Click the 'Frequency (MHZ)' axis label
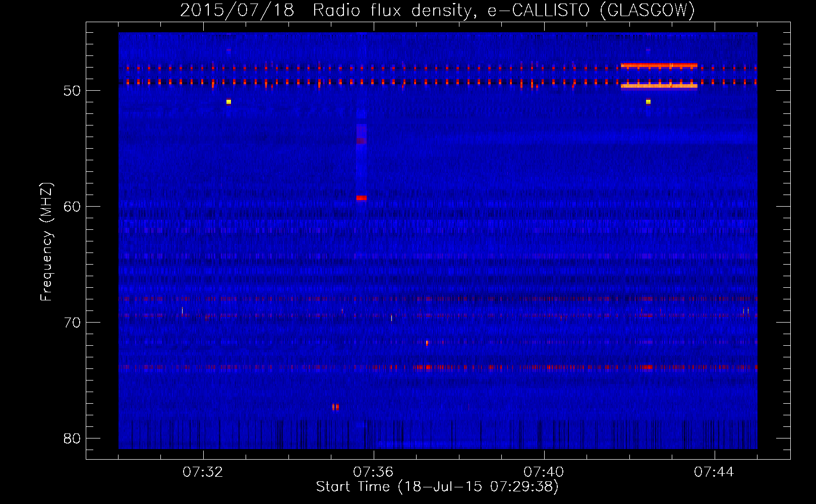The height and width of the screenshot is (504, 816). [x=46, y=242]
